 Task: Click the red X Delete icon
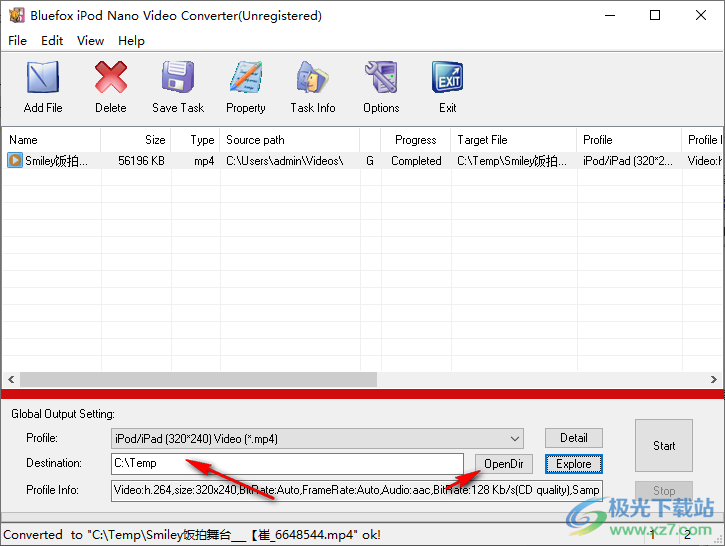click(111, 77)
